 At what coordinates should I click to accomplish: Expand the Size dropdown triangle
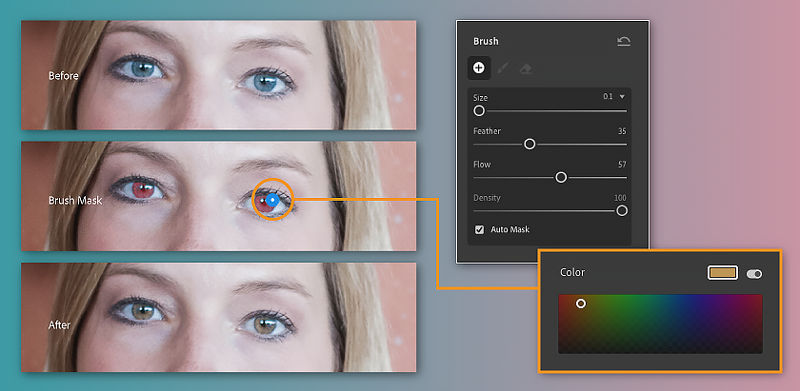point(622,96)
